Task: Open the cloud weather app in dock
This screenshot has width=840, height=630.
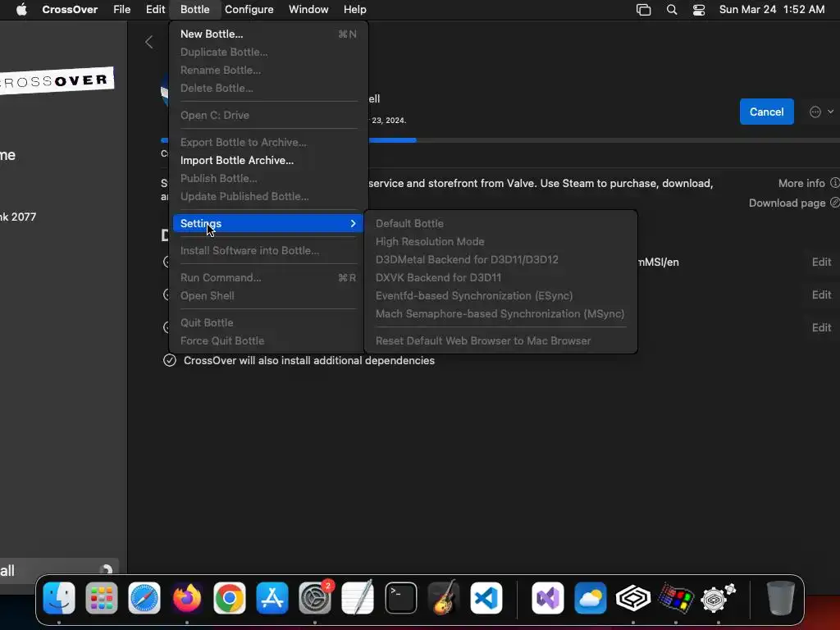Action: coord(591,597)
